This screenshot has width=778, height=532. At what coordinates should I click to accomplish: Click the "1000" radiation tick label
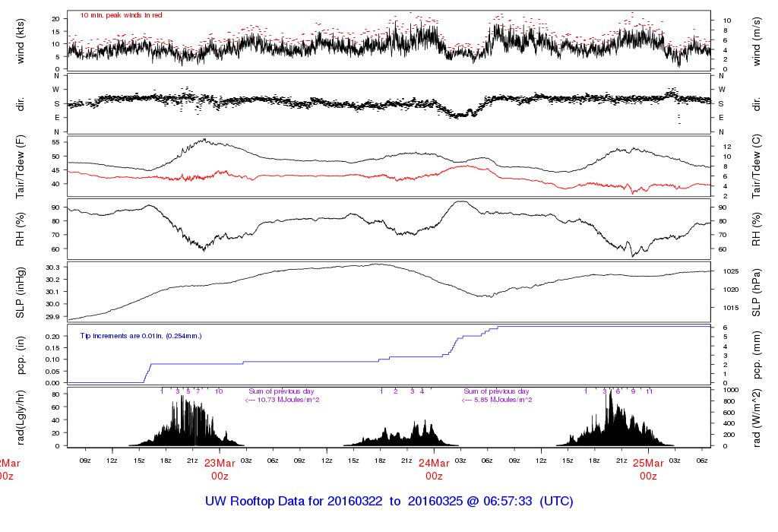[731, 390]
